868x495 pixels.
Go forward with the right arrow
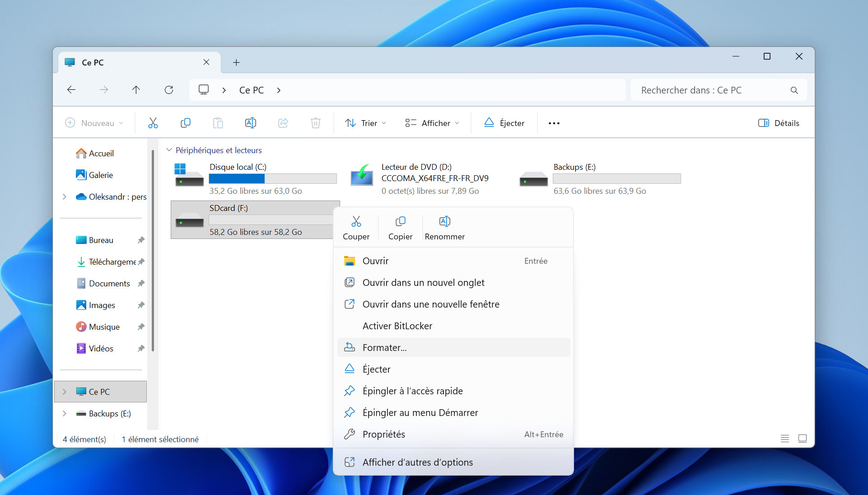[x=104, y=90]
